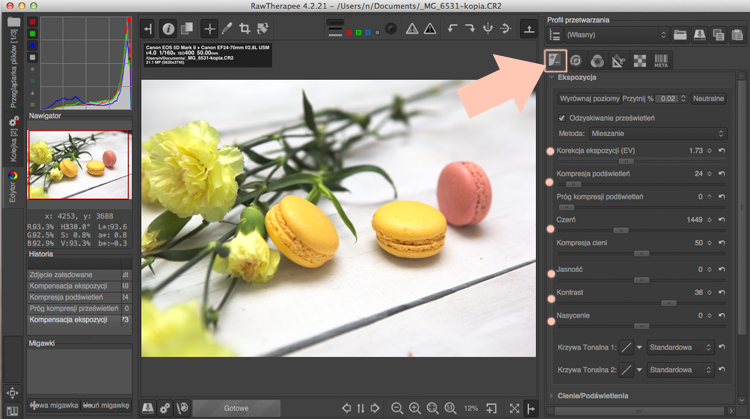Click the Navigator preview thumbnail
Image resolution: width=750 pixels, height=419 pixels.
(79, 165)
